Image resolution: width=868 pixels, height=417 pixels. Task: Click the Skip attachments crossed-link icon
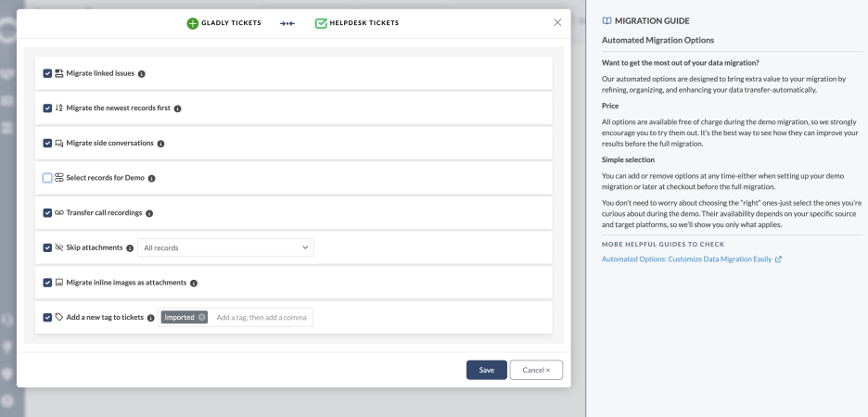59,247
